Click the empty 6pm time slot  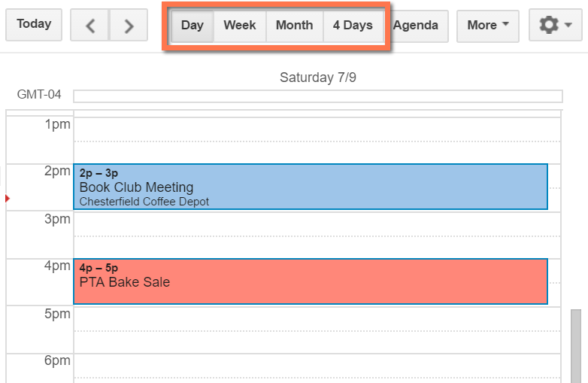pyautogui.click(x=316, y=366)
